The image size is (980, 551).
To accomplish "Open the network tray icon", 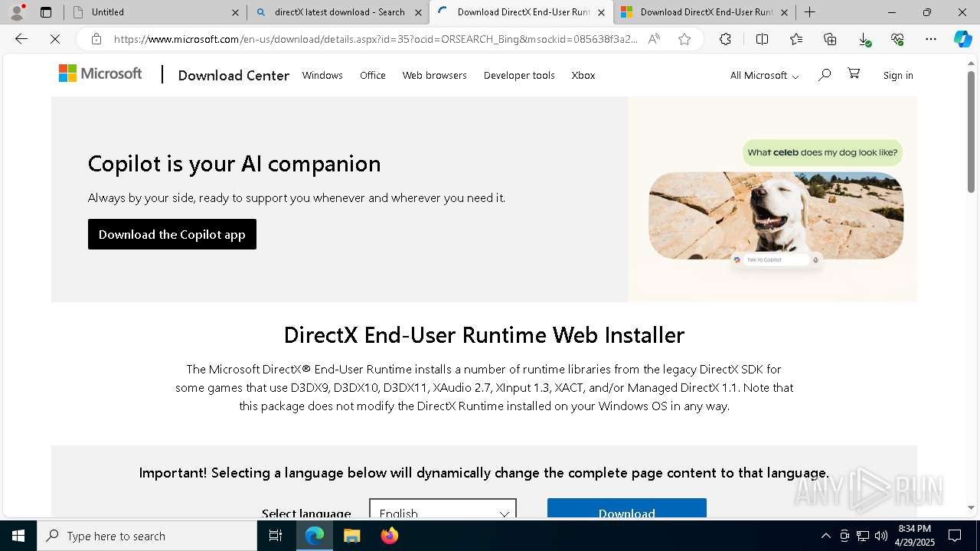I will pos(863,536).
